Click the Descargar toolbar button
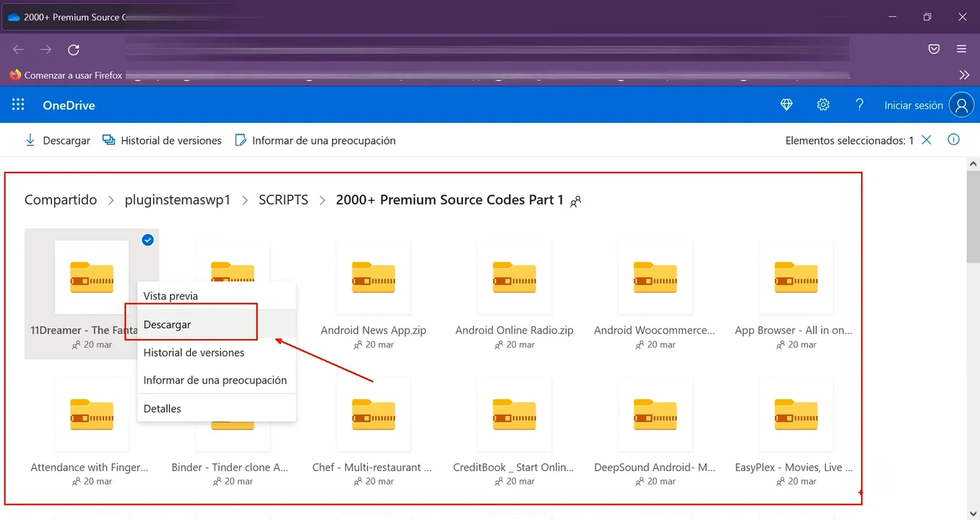The width and height of the screenshot is (980, 520). (x=58, y=141)
